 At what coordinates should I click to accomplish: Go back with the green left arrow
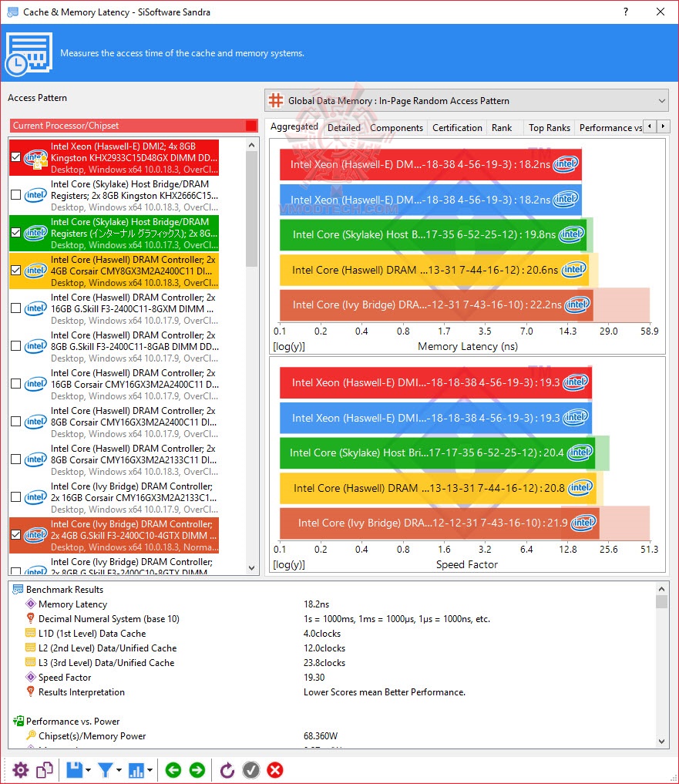173,770
